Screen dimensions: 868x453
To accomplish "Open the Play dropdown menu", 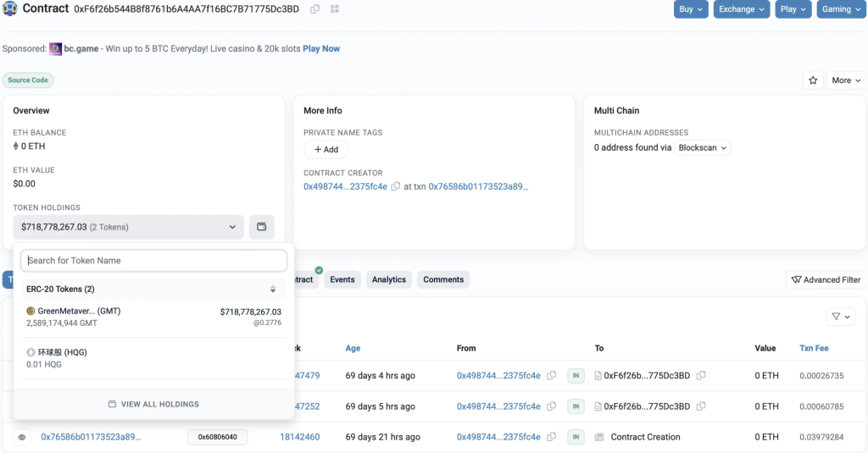I will click(793, 8).
